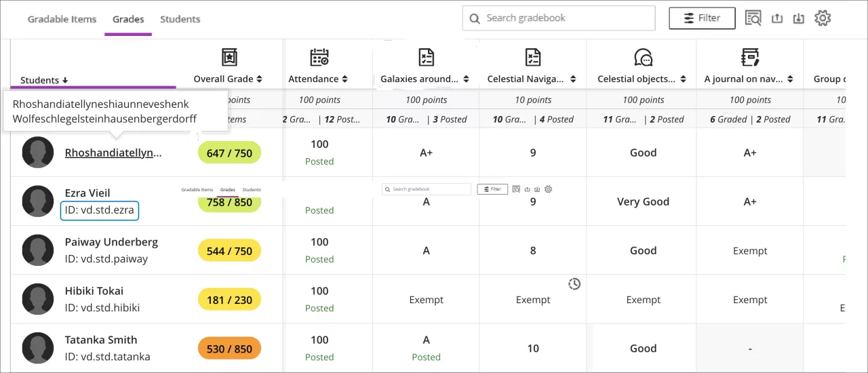Open the gradebook search review icon
The image size is (868, 373).
[753, 18]
